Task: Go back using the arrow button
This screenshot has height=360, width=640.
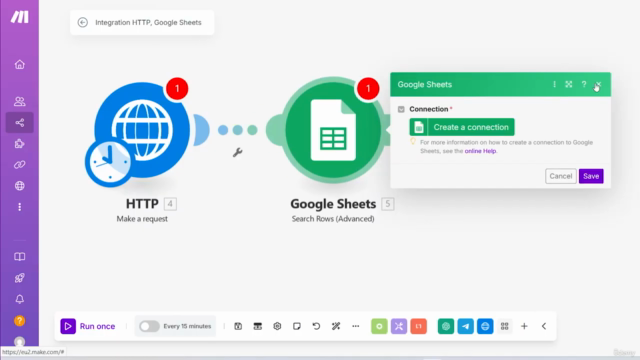Action: coord(82,22)
